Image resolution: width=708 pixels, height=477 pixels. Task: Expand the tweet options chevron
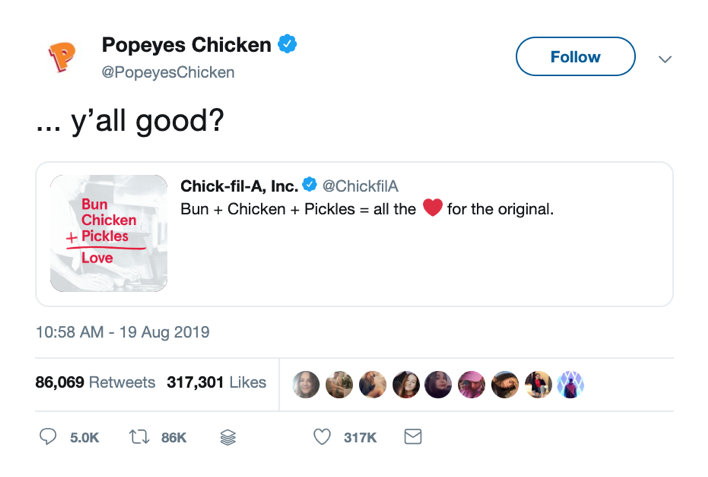[x=665, y=59]
